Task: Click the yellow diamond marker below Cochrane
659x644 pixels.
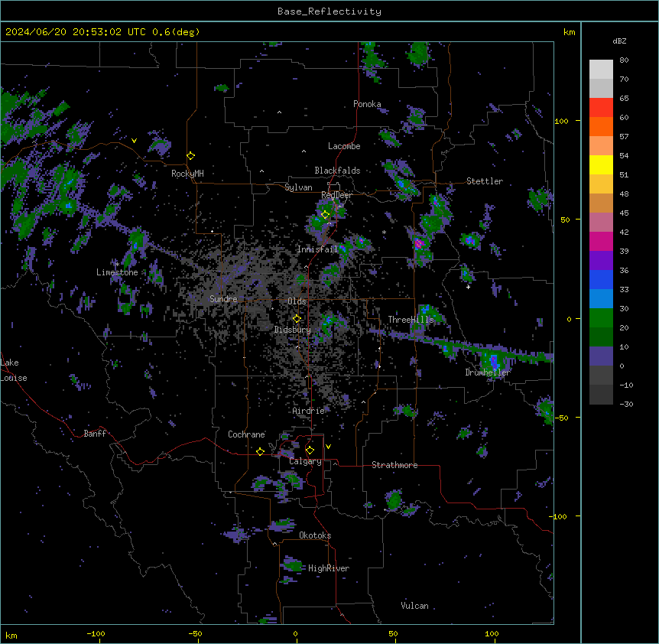Action: (x=260, y=451)
